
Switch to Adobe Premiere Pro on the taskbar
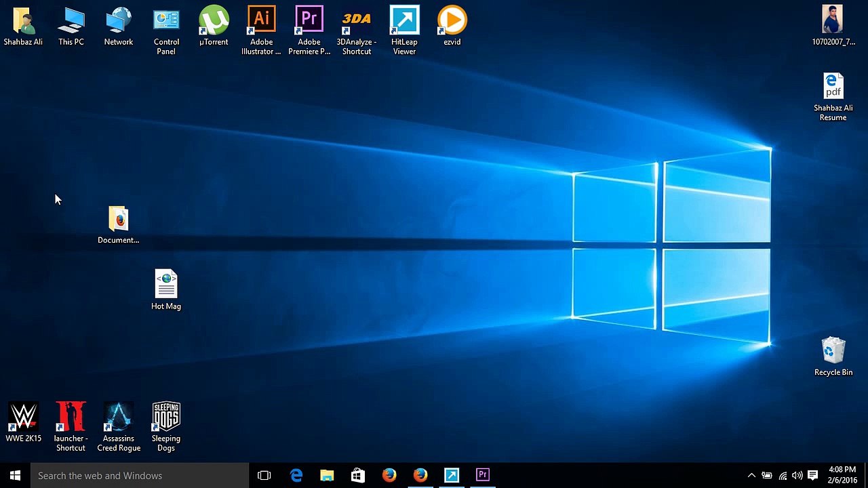(483, 475)
